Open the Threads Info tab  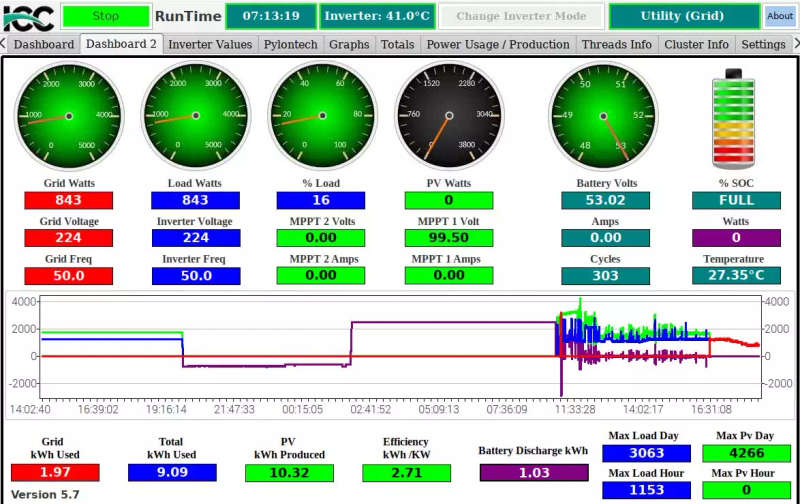(x=617, y=44)
